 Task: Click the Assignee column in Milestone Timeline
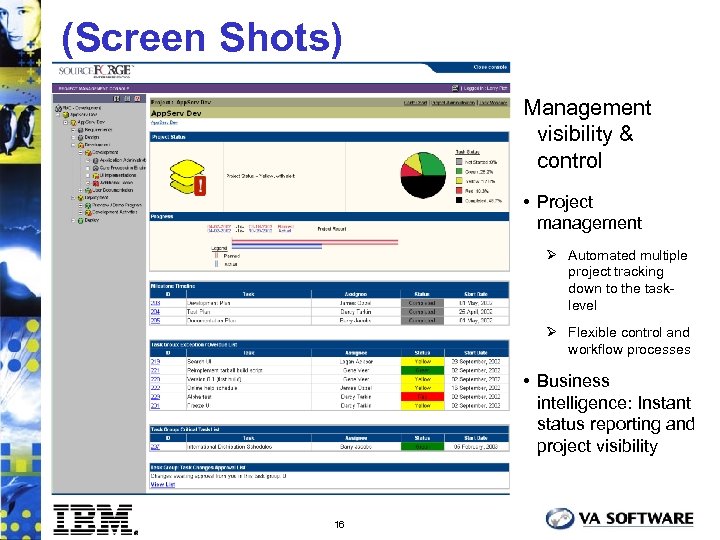[x=356, y=294]
